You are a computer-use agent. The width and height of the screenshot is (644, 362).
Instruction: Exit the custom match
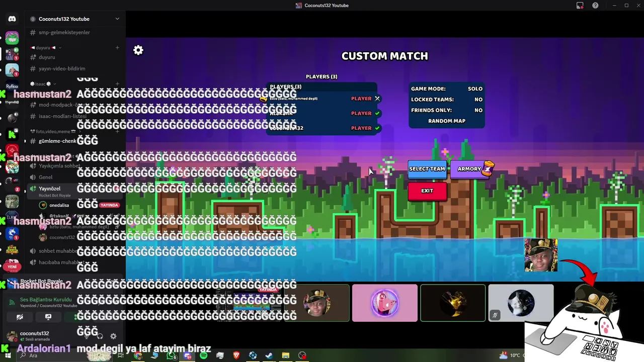(x=427, y=191)
